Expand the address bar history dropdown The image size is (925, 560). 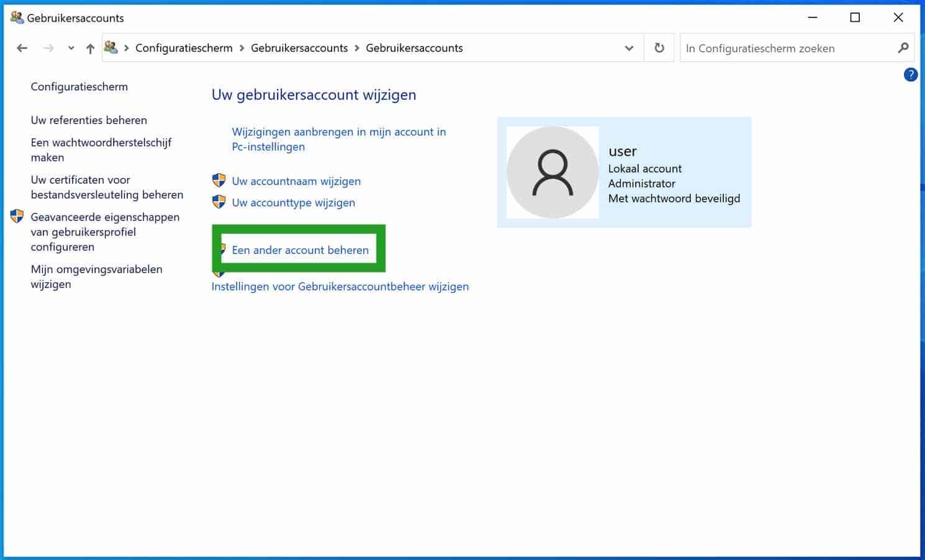[x=629, y=48]
